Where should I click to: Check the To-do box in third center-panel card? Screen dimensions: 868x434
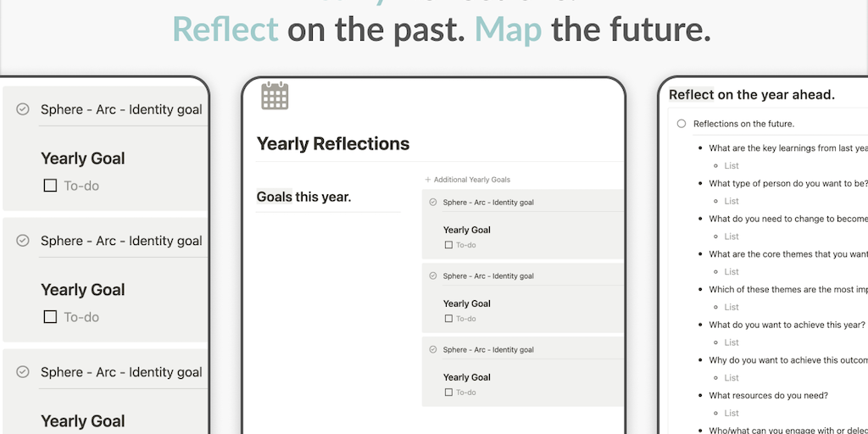pos(448,392)
